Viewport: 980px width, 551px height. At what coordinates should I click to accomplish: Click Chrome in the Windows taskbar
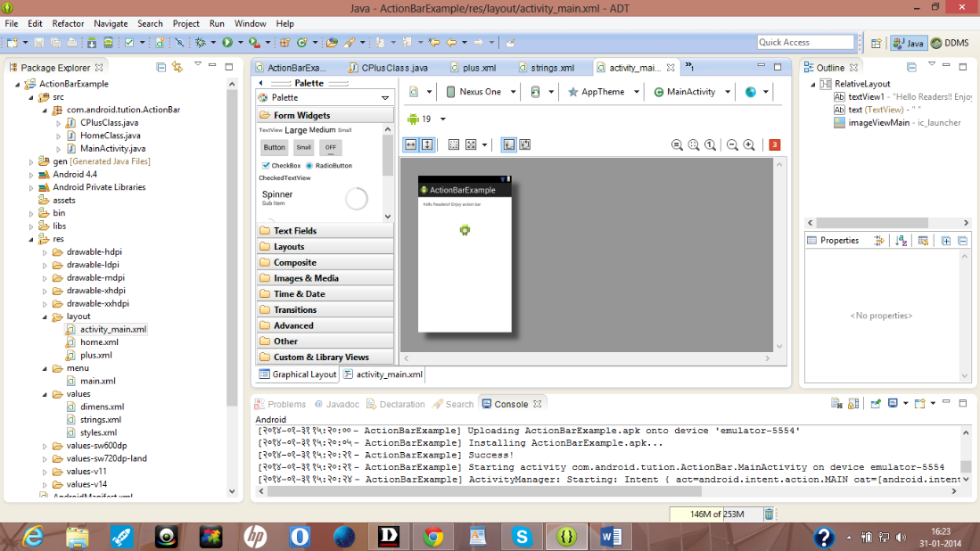click(x=433, y=537)
